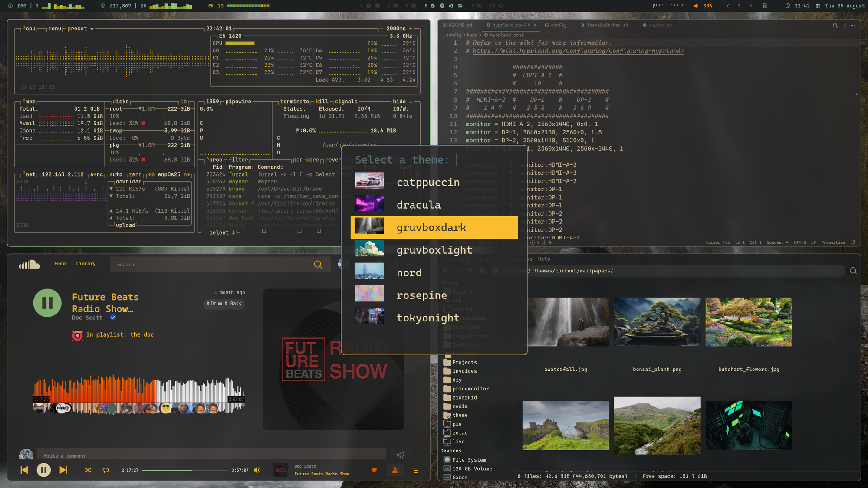
Task: Seek within the orange waveform
Action: pos(95,388)
